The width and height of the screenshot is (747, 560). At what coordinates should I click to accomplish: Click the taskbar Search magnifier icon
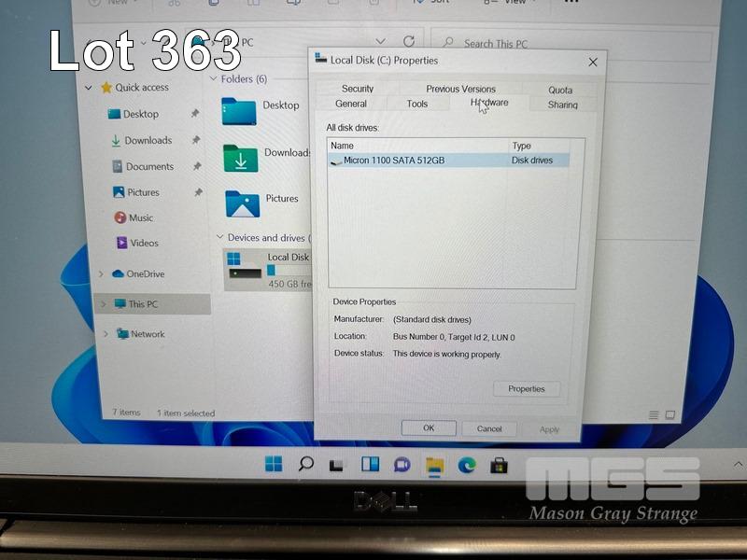tap(306, 464)
